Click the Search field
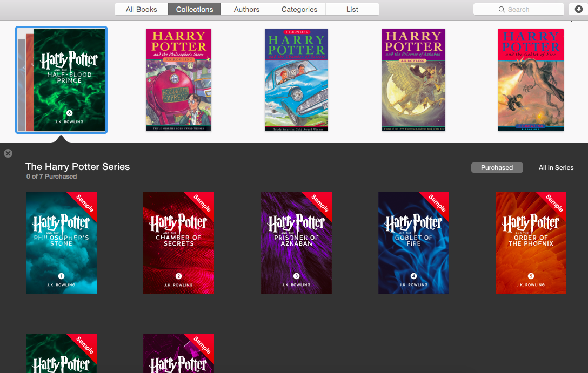Image resolution: width=588 pixels, height=373 pixels. click(x=519, y=9)
